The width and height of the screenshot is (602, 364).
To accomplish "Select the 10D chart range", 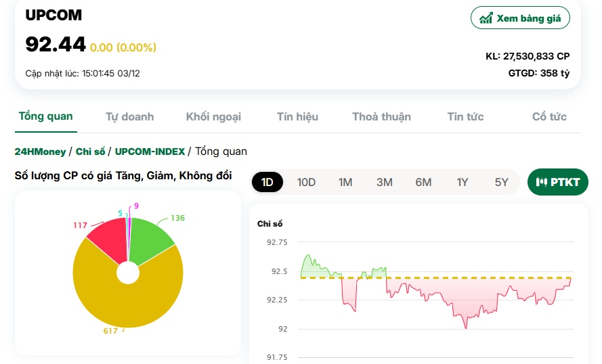I will coord(306,182).
